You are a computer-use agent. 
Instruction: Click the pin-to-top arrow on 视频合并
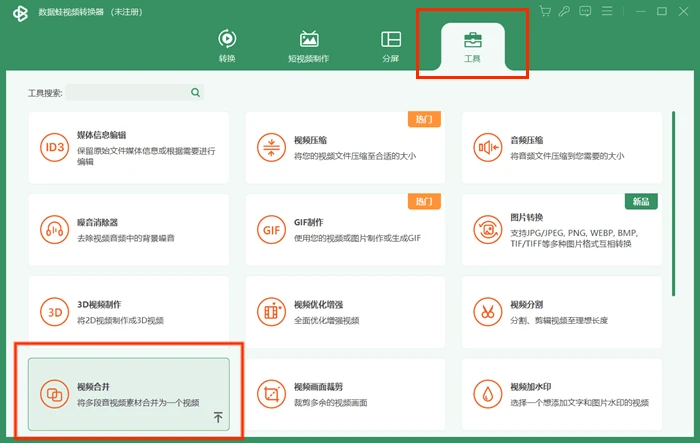(218, 417)
